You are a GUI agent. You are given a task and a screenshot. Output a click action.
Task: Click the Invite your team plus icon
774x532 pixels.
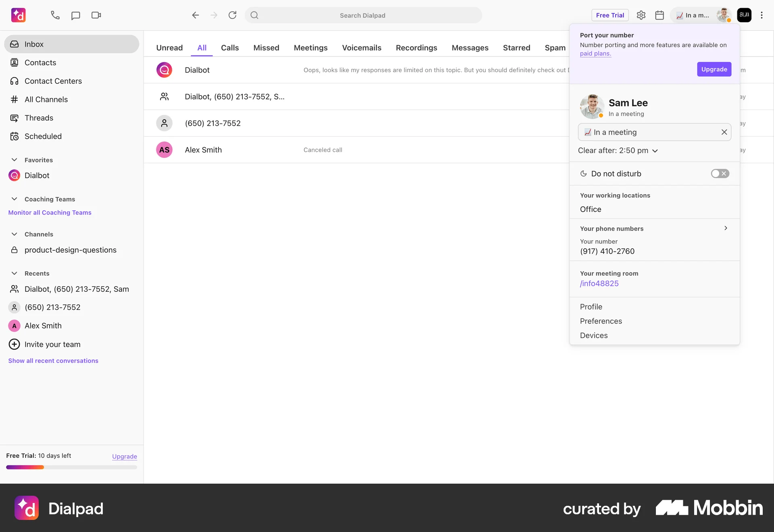[x=14, y=344]
